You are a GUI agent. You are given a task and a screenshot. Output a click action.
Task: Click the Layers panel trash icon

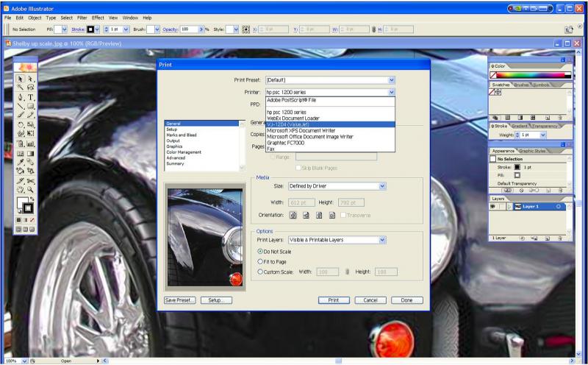(x=560, y=238)
